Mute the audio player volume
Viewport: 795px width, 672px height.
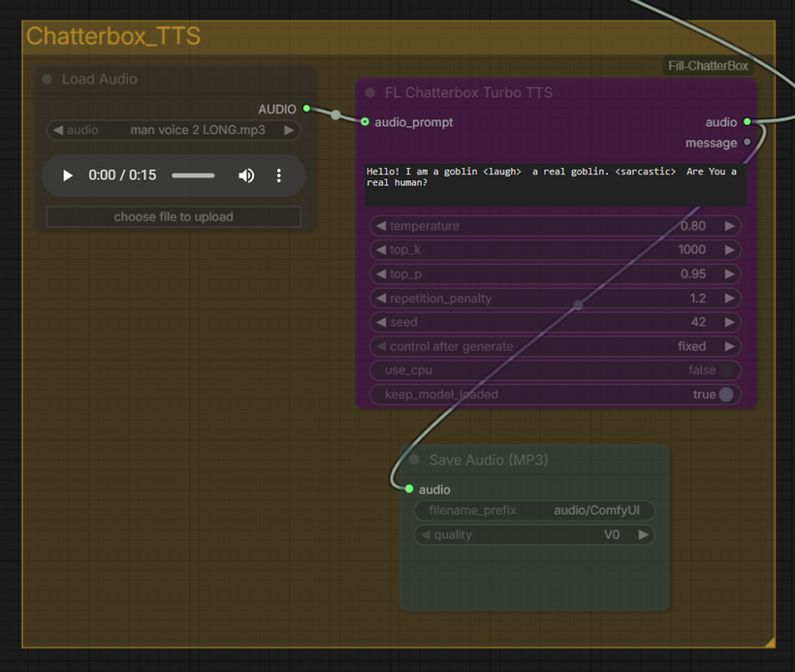coord(246,176)
